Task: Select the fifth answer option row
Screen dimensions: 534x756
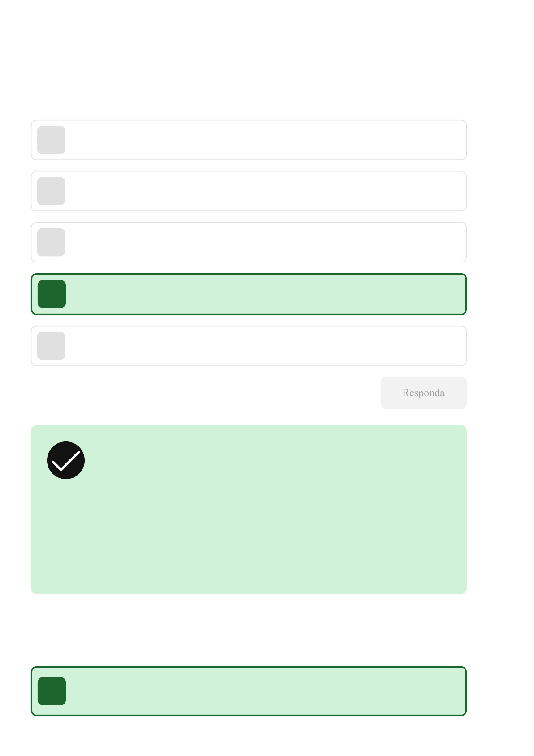Action: [265, 346]
